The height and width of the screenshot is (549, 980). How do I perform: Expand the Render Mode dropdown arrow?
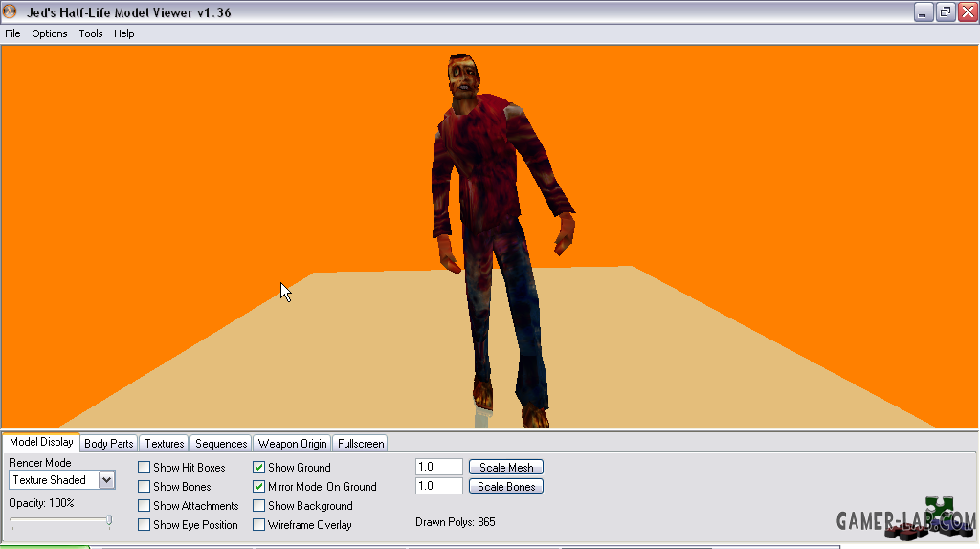pyautogui.click(x=107, y=480)
